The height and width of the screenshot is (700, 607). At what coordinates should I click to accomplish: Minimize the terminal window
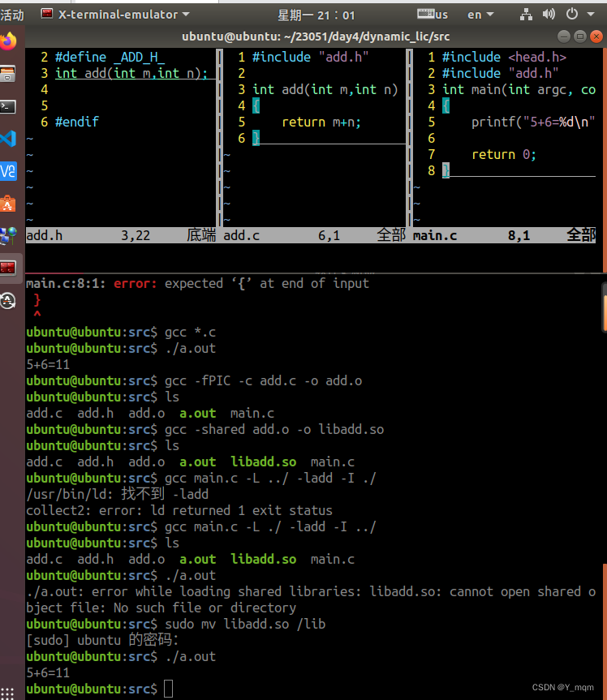click(x=564, y=37)
